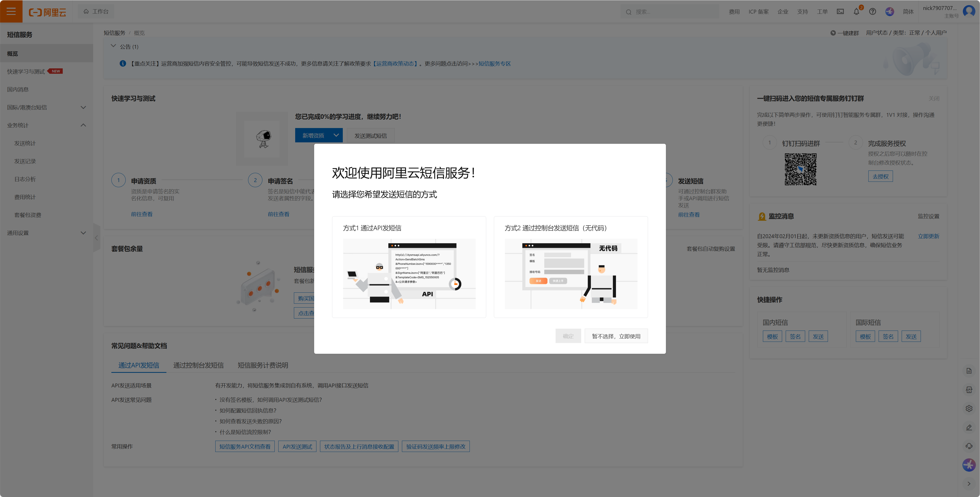Screen dimensions: 980x497
Task: Switch to 通过控制台发短信 tab
Action: tap(198, 365)
